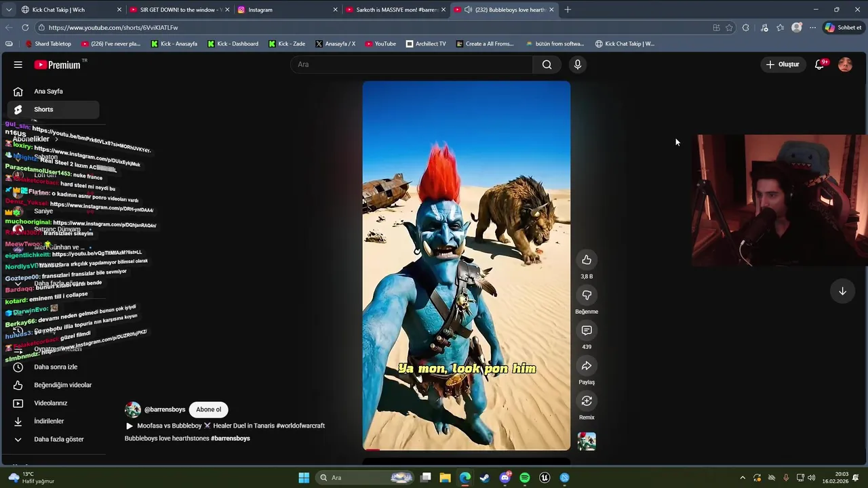Click the magnifier search button
Image resolution: width=868 pixels, height=488 pixels.
547,64
